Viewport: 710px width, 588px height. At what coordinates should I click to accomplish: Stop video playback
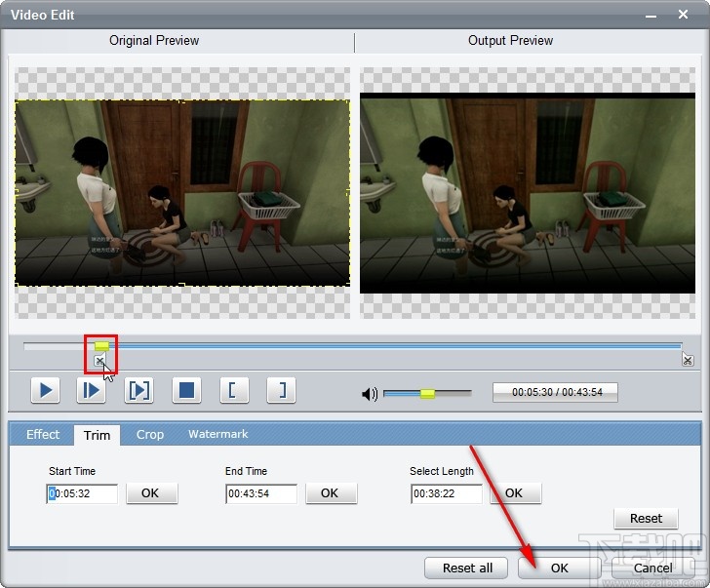coord(186,390)
